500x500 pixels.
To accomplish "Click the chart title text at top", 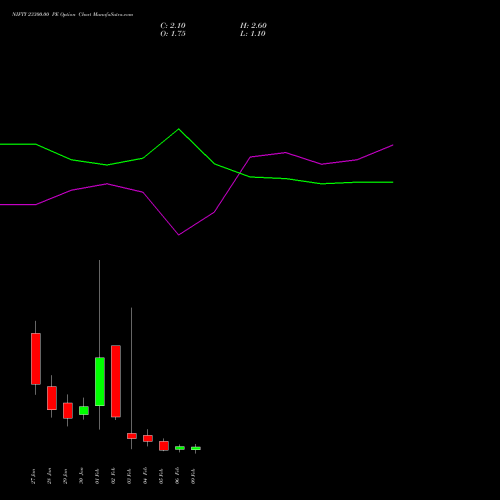I will tap(72, 15).
